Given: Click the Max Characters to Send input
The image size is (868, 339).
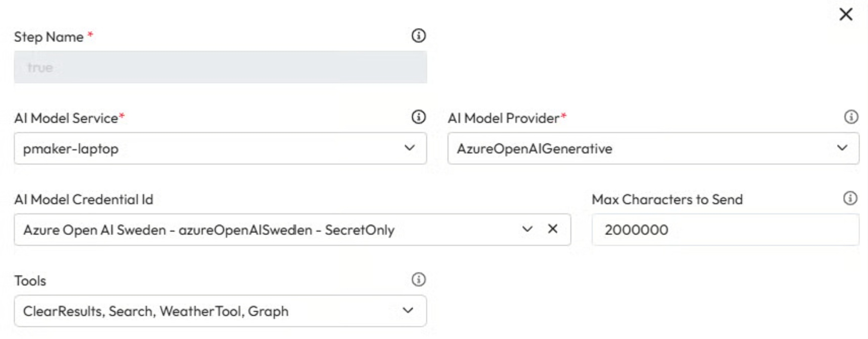Looking at the screenshot, I should click(725, 230).
